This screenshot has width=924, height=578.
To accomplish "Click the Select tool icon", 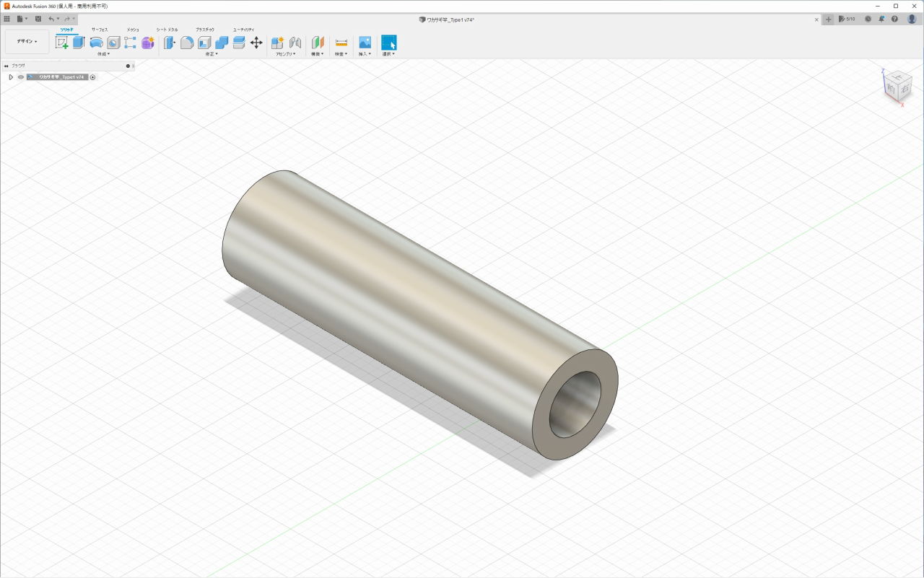I will (x=389, y=43).
